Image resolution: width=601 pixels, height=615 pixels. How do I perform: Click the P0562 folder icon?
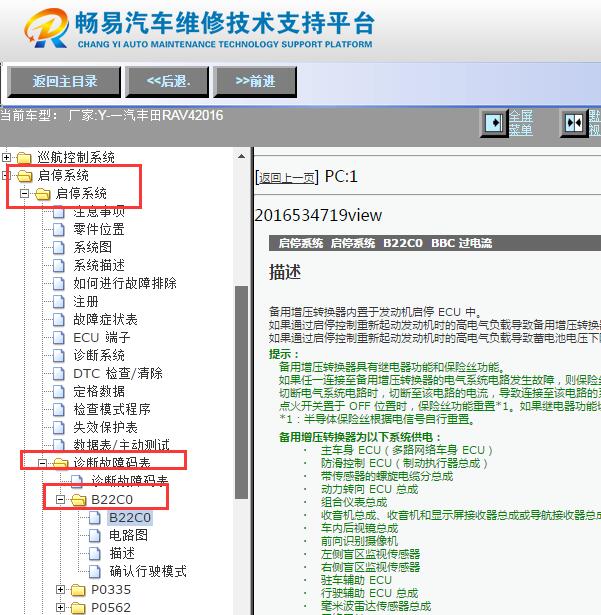[x=78, y=608]
